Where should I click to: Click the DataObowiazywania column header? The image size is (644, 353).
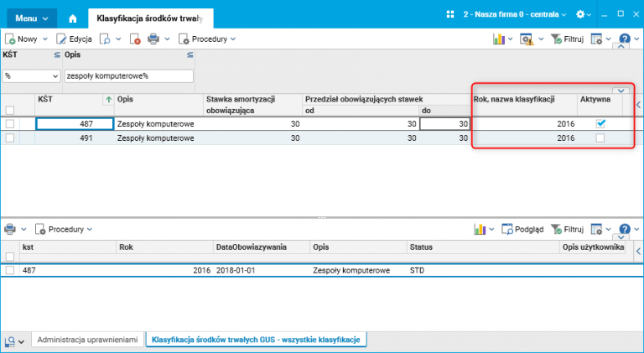(x=262, y=247)
